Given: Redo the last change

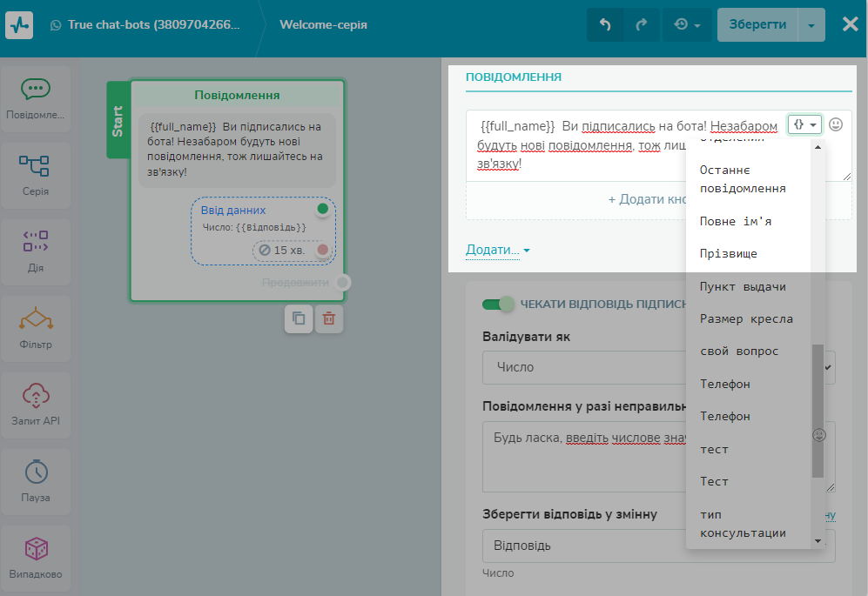Looking at the screenshot, I should coord(642,25).
